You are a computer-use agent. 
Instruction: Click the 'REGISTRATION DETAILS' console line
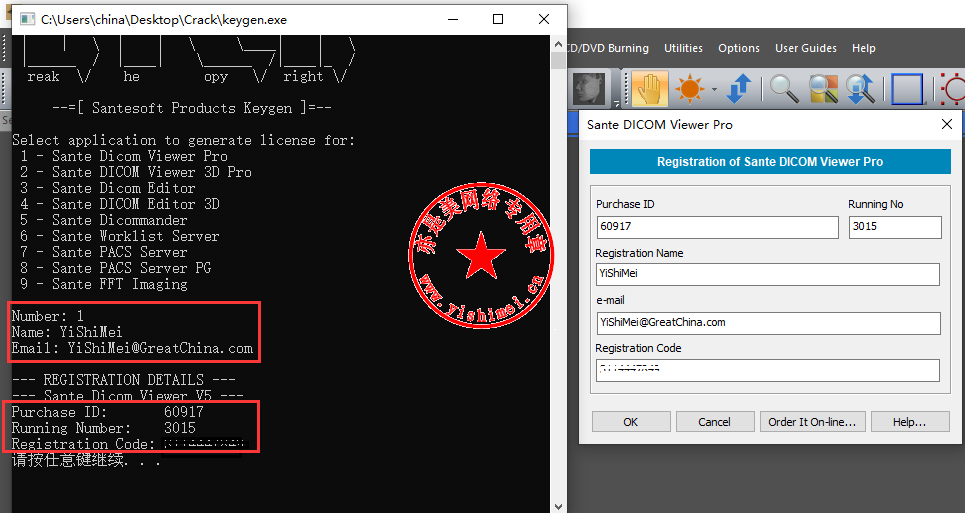(124, 380)
